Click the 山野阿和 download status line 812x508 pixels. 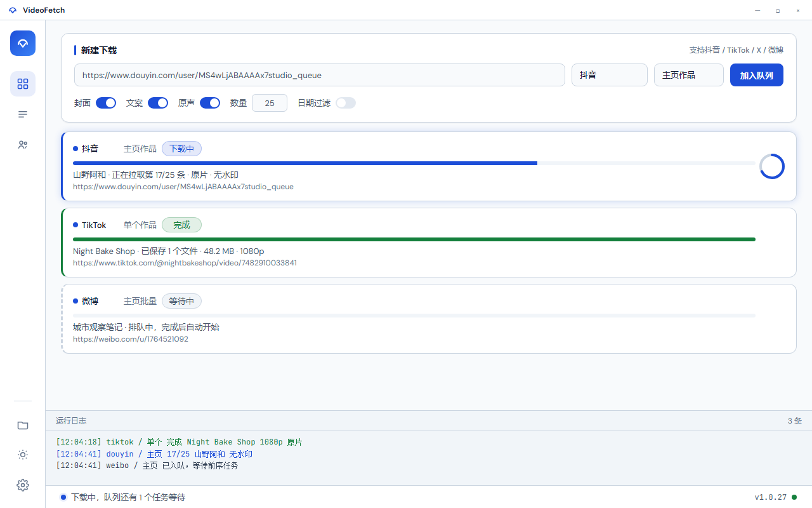click(155, 175)
